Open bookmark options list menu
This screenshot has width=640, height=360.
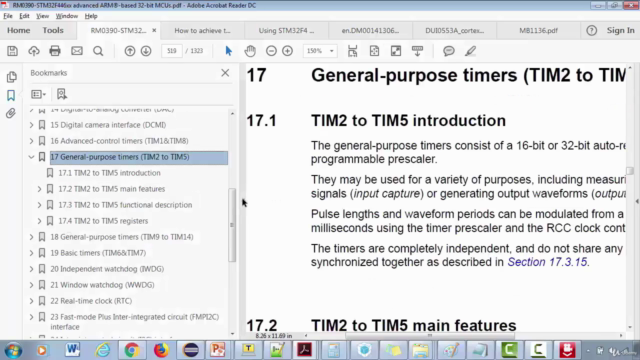tap(38, 94)
